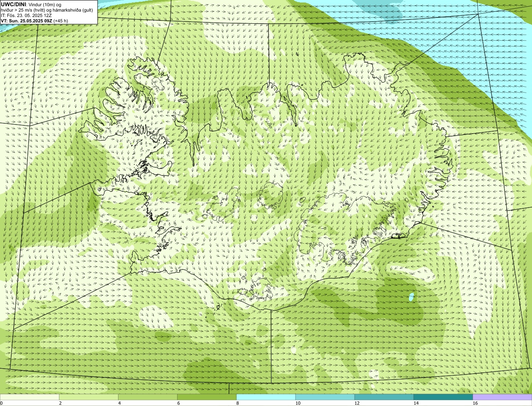Click the 10–12 m/s legend color segment

(x=325, y=397)
